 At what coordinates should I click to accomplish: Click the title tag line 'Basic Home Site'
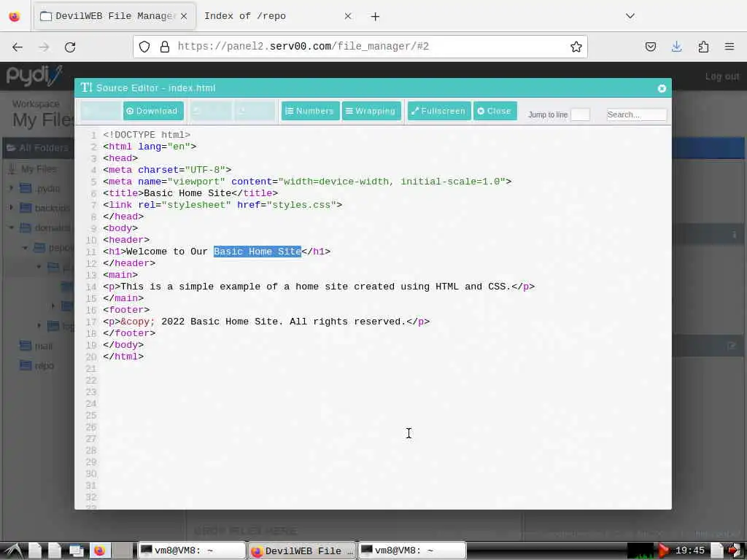(190, 193)
